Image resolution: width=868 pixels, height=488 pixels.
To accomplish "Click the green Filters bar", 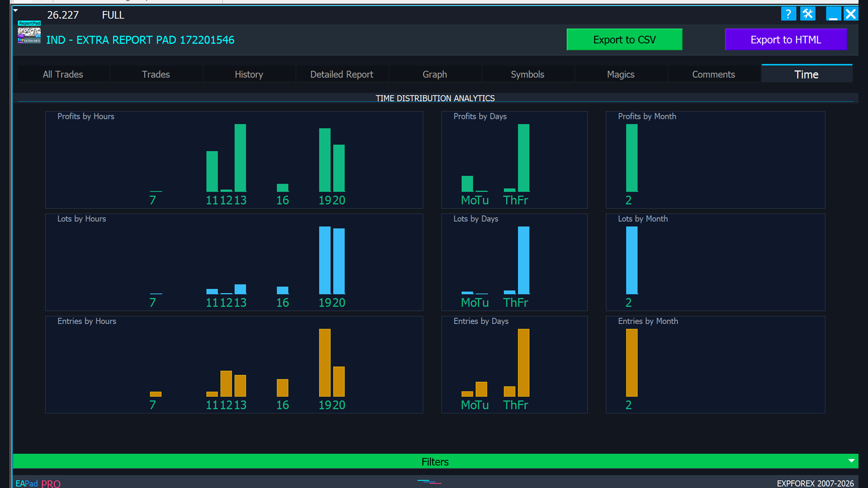I will [434, 461].
